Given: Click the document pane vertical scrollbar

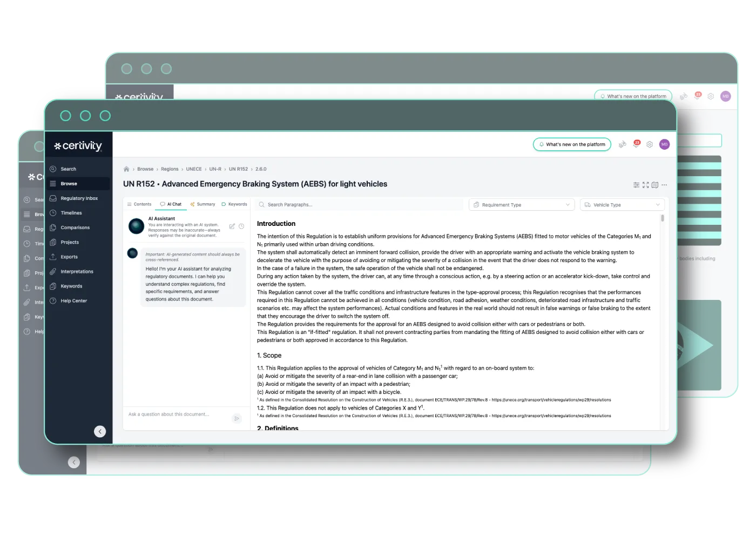Looking at the screenshot, I should point(663,218).
